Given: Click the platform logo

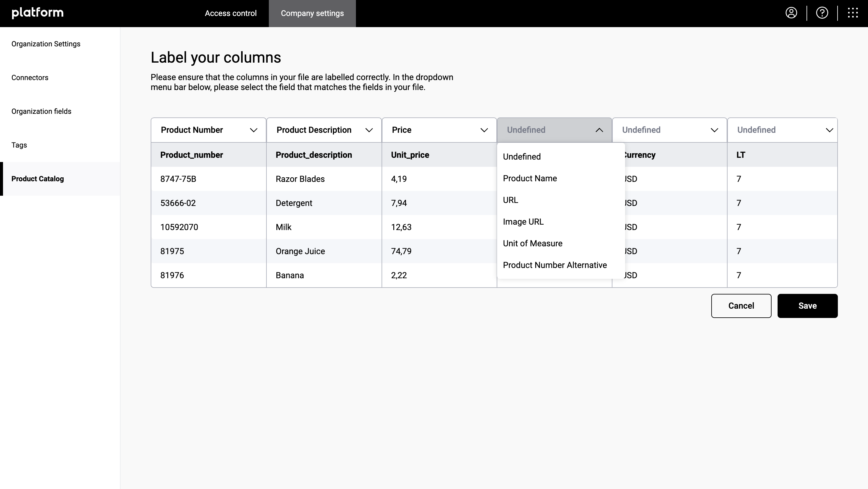Looking at the screenshot, I should (x=37, y=13).
